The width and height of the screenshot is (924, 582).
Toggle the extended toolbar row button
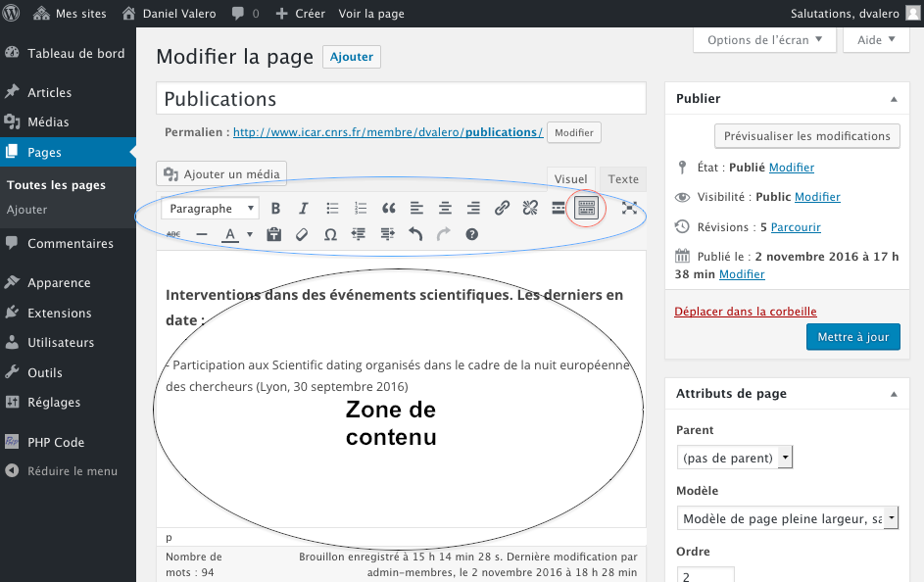point(586,208)
